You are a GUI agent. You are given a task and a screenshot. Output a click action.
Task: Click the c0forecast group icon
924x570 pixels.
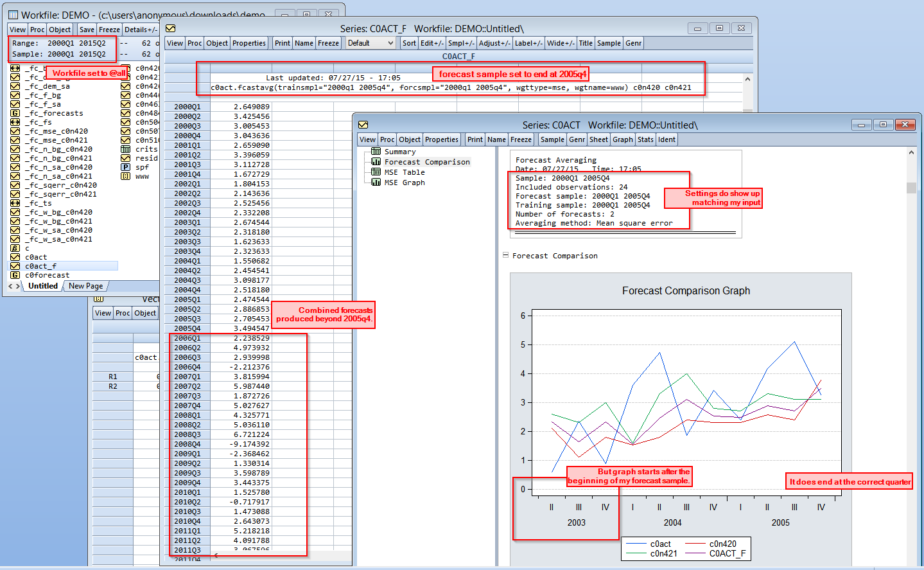(15, 275)
